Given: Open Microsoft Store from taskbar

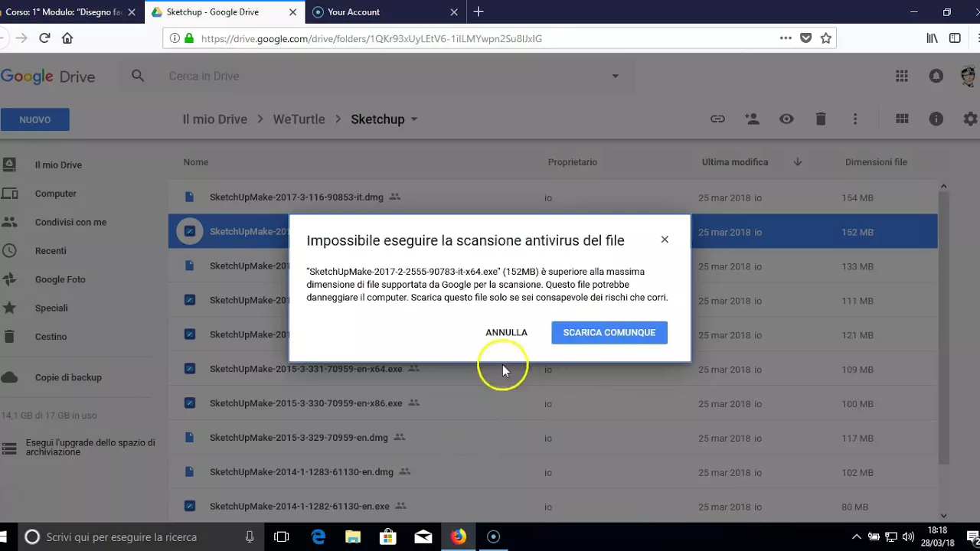Looking at the screenshot, I should coord(388,537).
